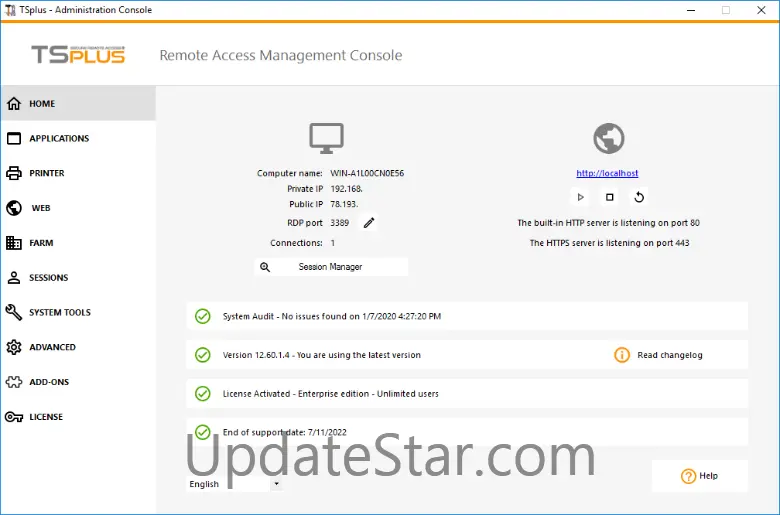Click the HTTPS server port 443 text

click(609, 243)
